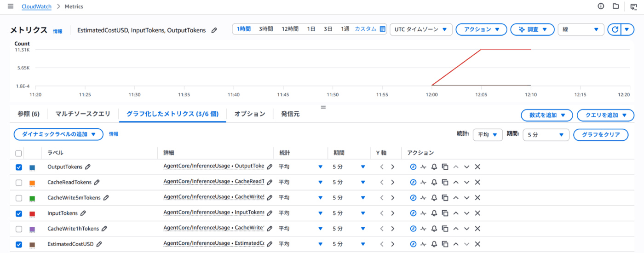
Task: Open the 線 graph type dropdown
Action: (x=581, y=29)
